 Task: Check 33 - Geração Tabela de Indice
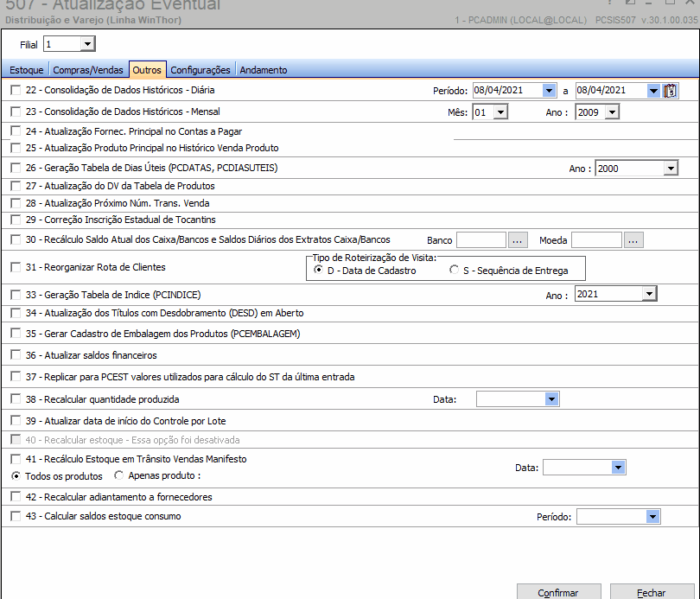pyautogui.click(x=16, y=295)
